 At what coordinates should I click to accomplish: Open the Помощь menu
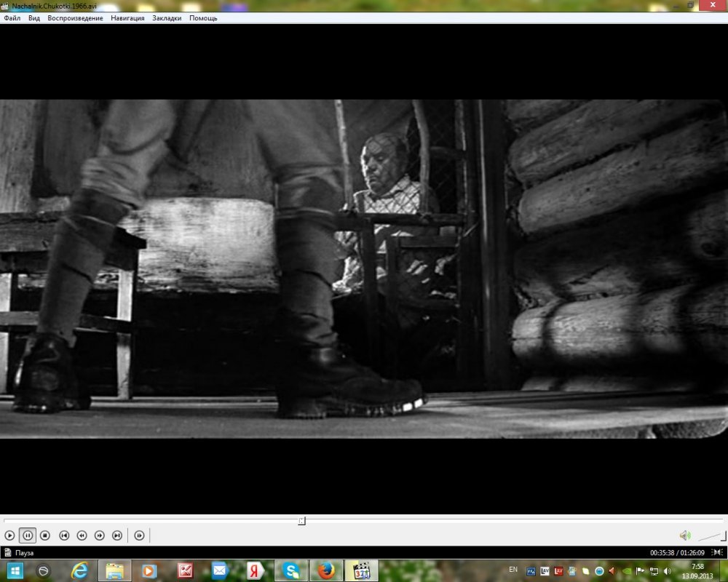pos(203,18)
